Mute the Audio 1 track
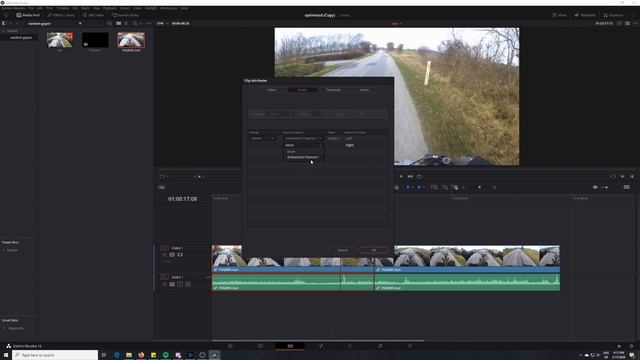The image size is (640, 360). tap(188, 284)
